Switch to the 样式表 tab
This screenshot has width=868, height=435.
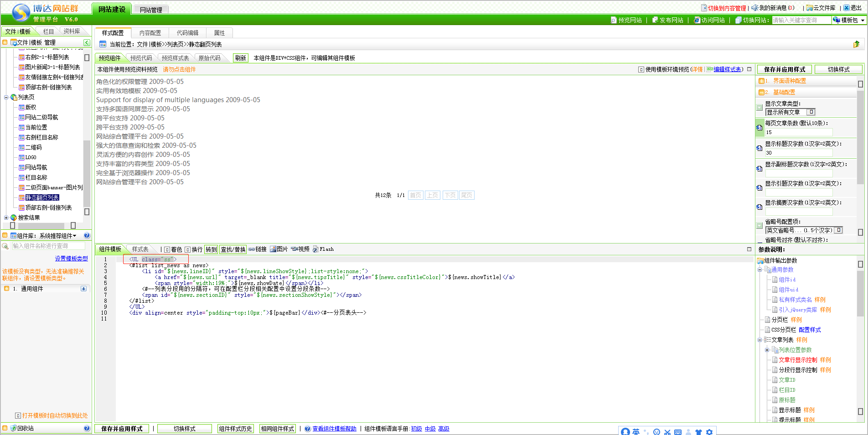140,249
